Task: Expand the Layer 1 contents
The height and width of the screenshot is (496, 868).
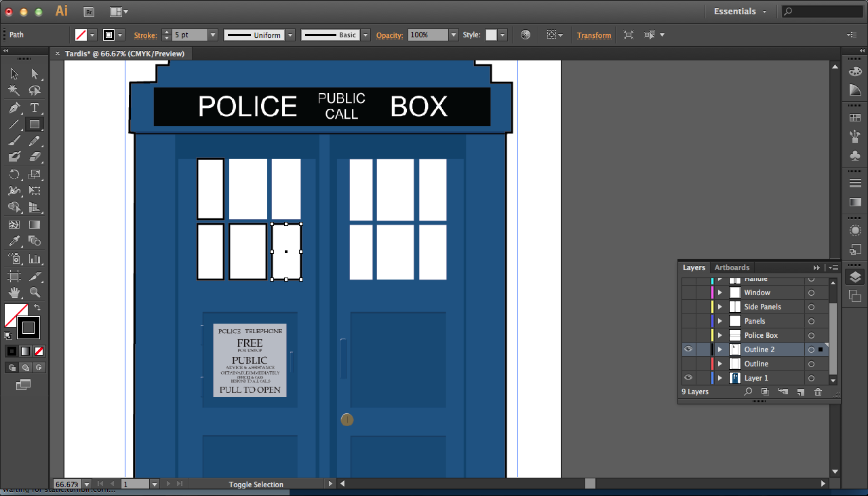Action: click(x=720, y=378)
